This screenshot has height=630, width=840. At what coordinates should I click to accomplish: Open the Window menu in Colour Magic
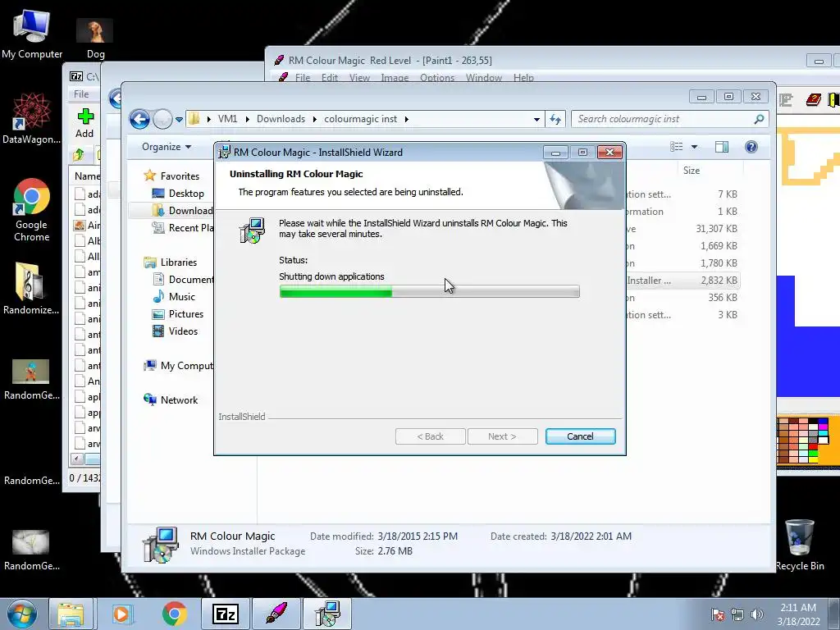click(484, 78)
